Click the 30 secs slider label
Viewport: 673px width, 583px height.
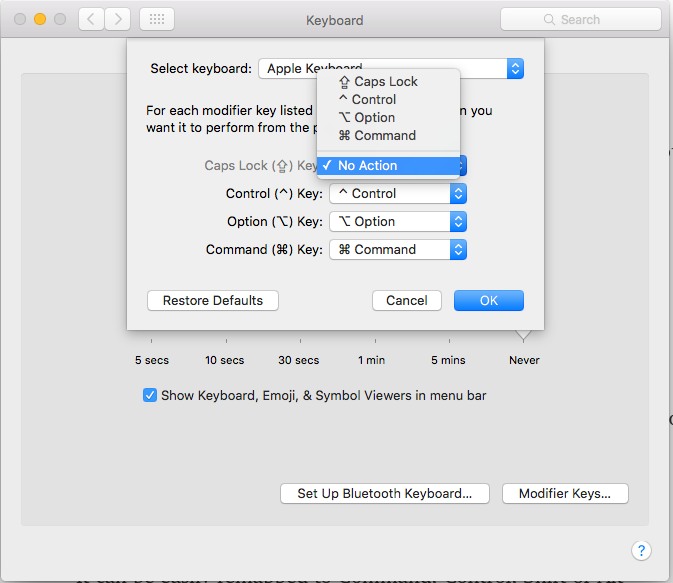coord(299,360)
